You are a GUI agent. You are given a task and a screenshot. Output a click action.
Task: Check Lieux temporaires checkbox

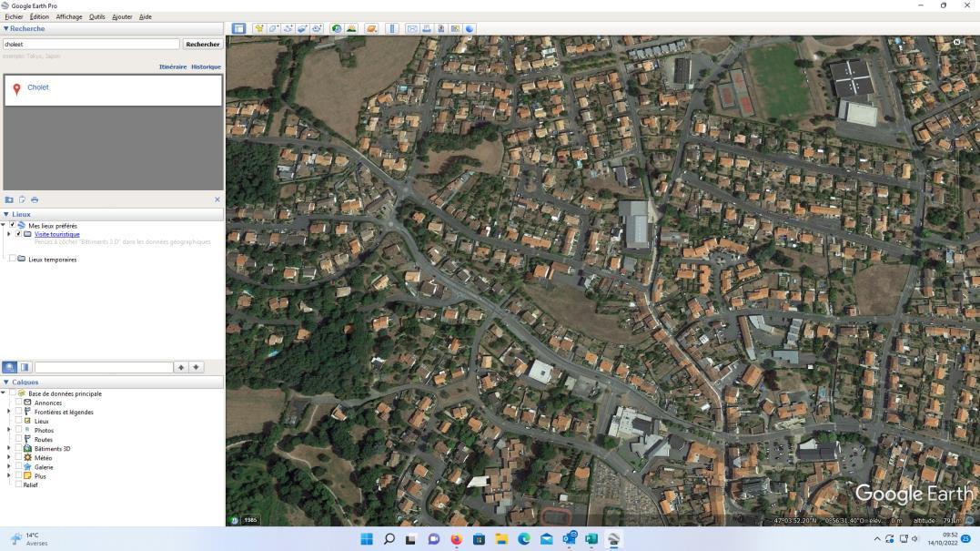12,259
